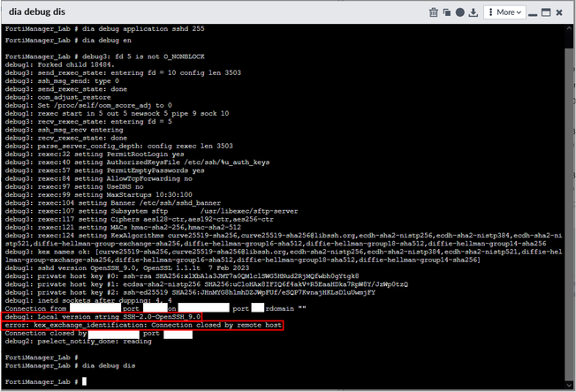Click the 'UseDNS no' setting line
Viewport: 576px width, 392px height.
click(x=74, y=187)
